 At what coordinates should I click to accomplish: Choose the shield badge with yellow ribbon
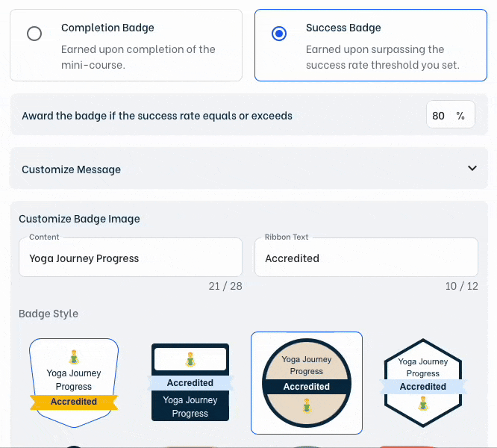click(74, 382)
